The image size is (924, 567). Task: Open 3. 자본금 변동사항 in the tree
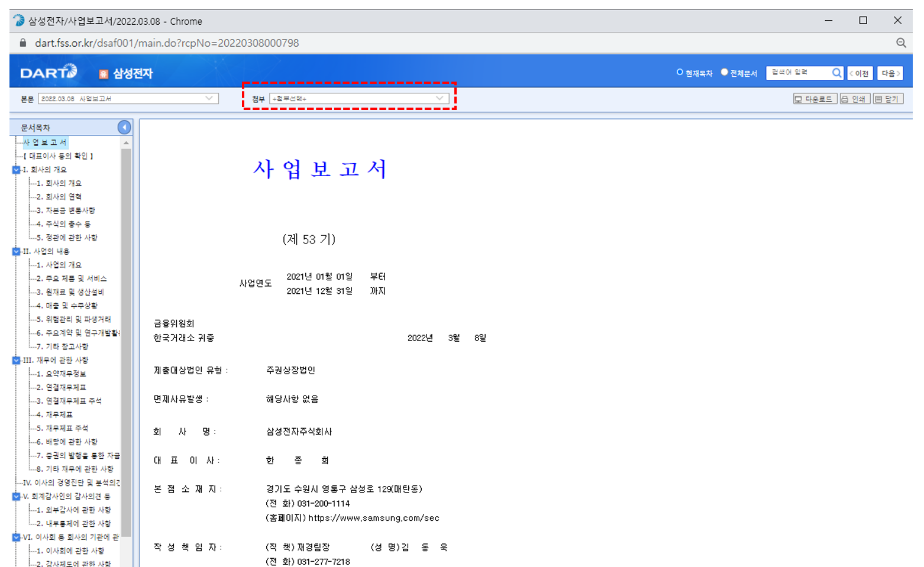[66, 210]
